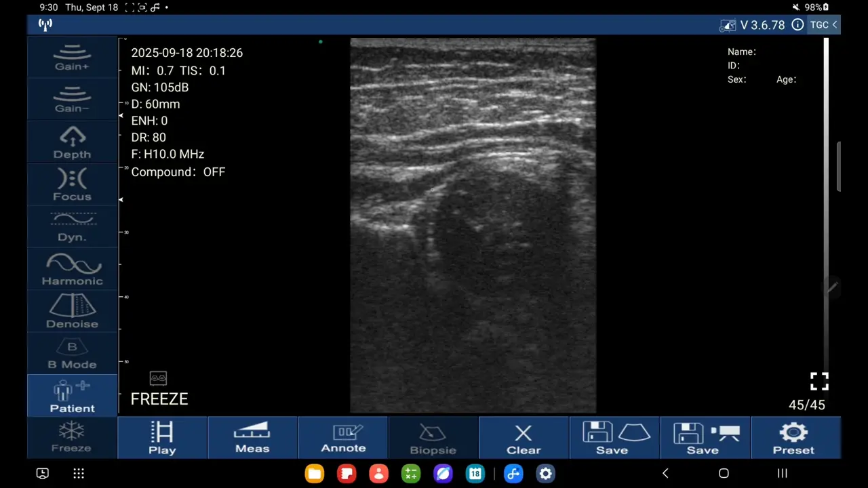Open the Android app drawer grid
Image resolution: width=868 pixels, height=488 pixels.
(79, 474)
